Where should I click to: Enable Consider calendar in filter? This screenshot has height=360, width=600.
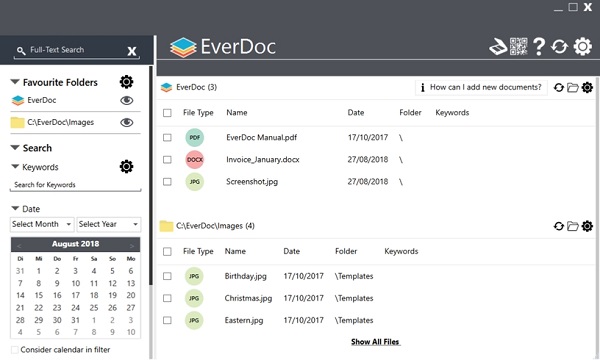pos(15,350)
